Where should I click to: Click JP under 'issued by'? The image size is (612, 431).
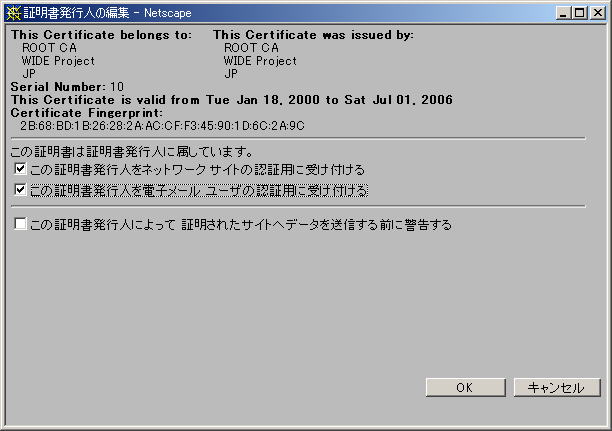231,74
